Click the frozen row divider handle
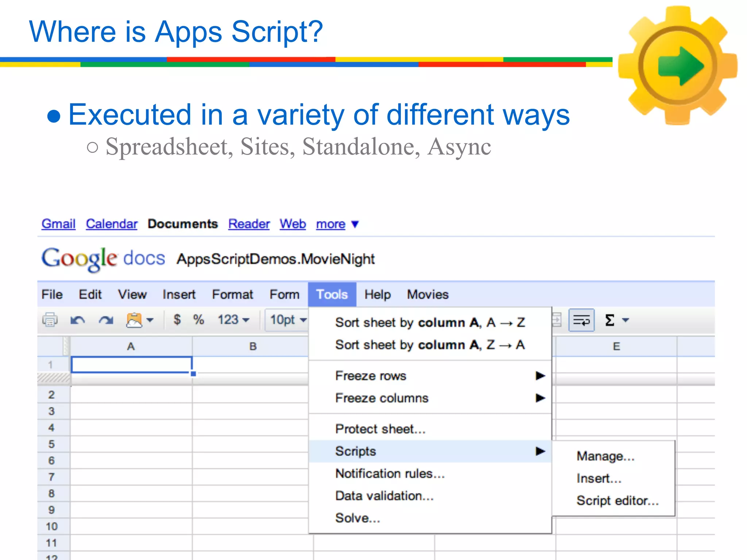The image size is (747, 560). (54, 378)
